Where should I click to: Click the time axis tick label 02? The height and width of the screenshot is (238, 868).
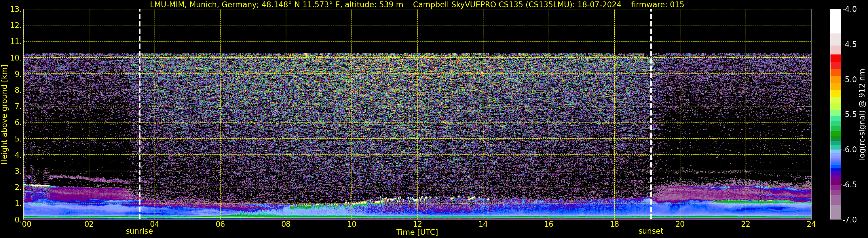(89, 224)
